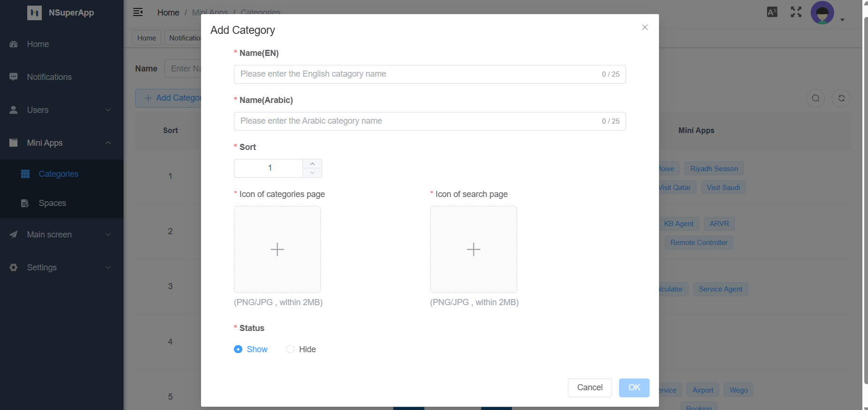Select the Hide status radio button
Screen dimensions: 868x410
click(290, 349)
